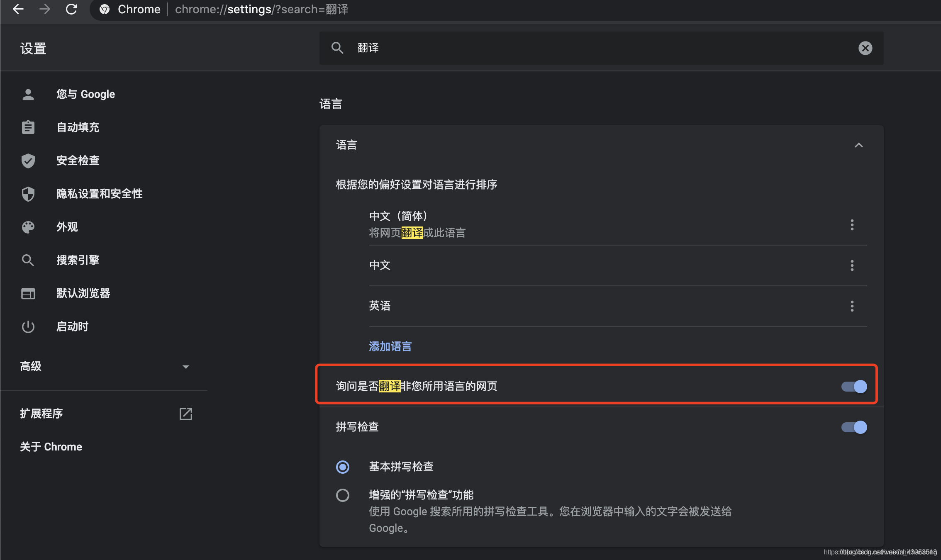Collapse the Language section chevron
941x560 pixels.
click(858, 145)
